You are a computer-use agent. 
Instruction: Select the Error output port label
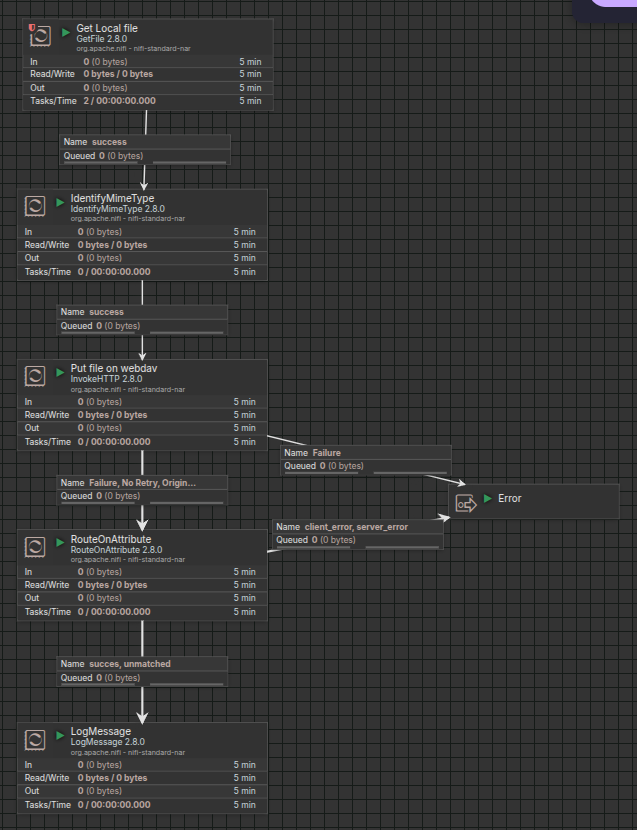[x=509, y=498]
